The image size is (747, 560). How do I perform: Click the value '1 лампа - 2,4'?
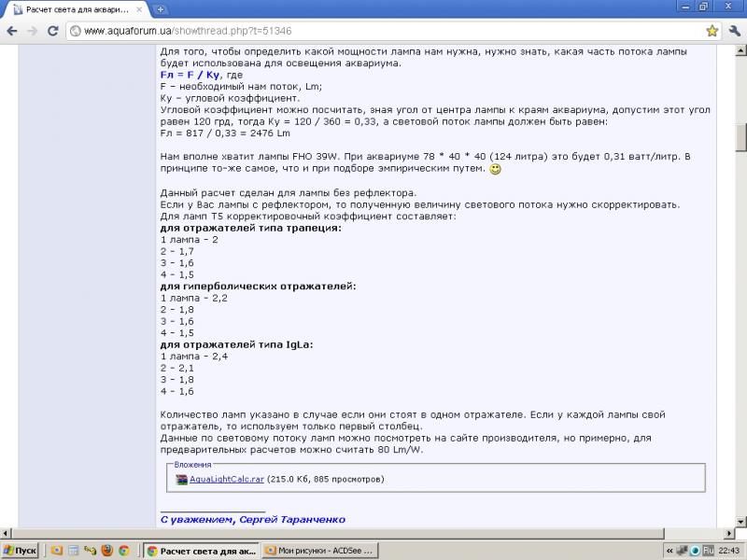pyautogui.click(x=194, y=357)
